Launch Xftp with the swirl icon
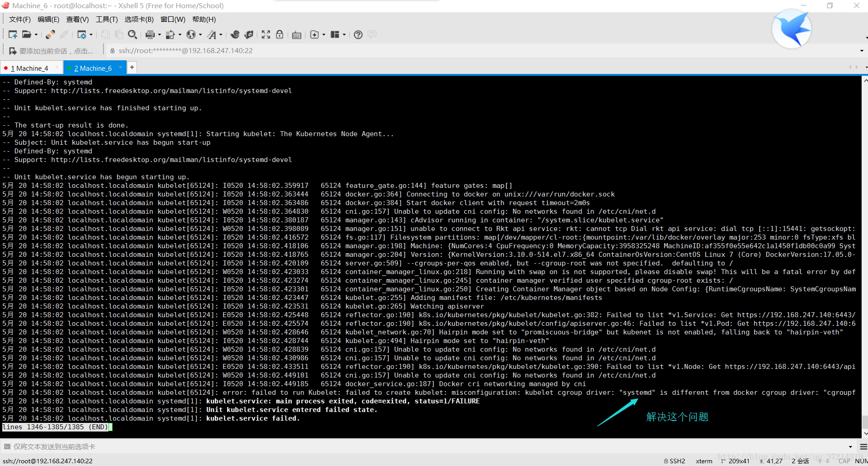The image size is (868, 466). pyautogui.click(x=235, y=34)
